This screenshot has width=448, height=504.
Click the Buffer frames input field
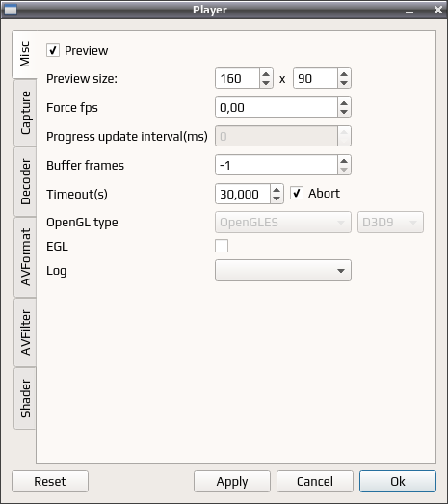click(277, 165)
